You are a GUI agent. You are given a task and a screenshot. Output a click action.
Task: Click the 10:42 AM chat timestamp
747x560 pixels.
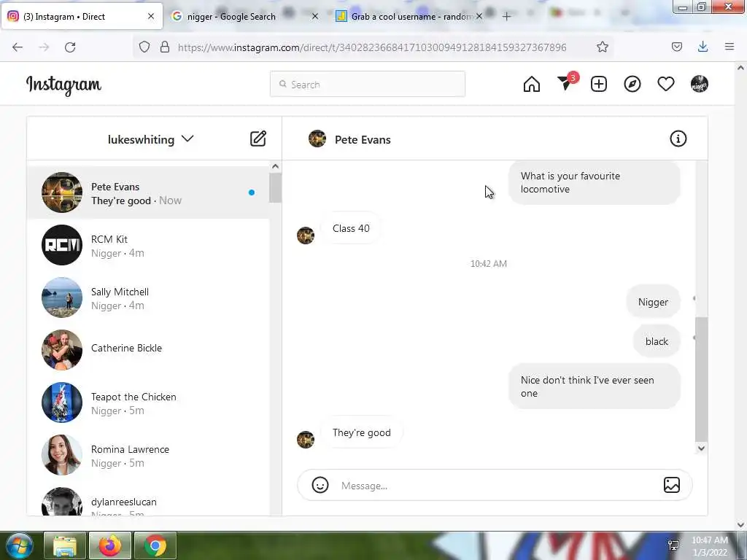point(488,264)
